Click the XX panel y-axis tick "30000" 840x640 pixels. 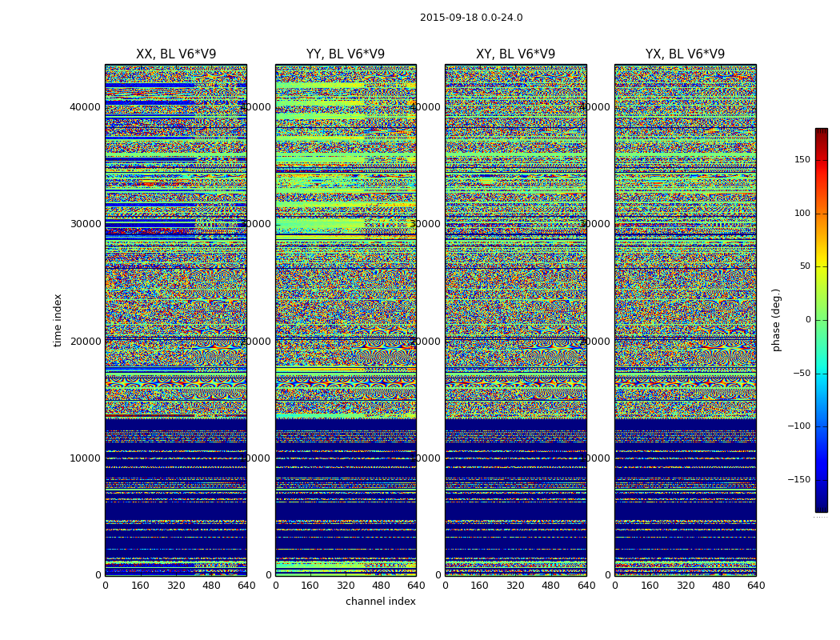[x=85, y=223]
